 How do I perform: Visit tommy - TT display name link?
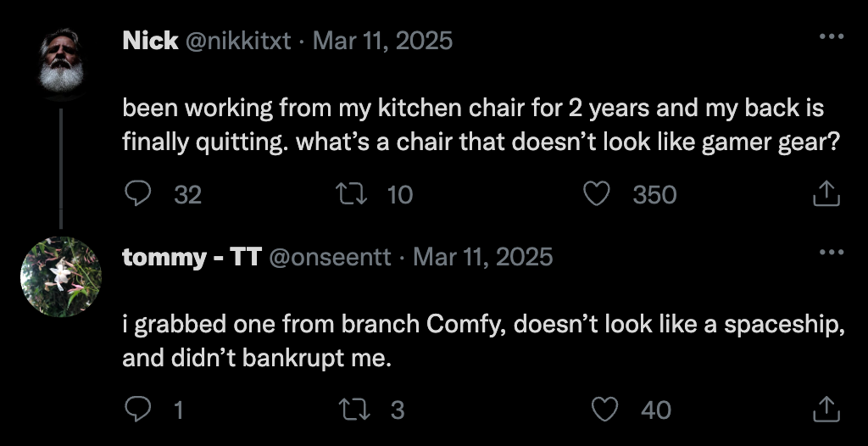[192, 256]
